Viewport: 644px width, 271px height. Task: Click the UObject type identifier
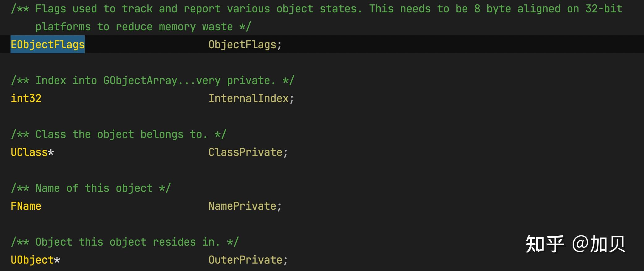pos(32,260)
